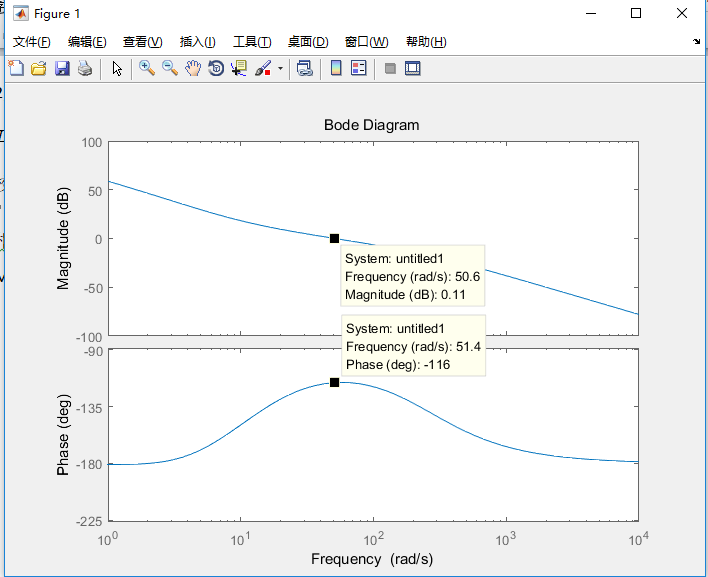Activate the Zoom Out magnifier tool

click(x=170, y=69)
